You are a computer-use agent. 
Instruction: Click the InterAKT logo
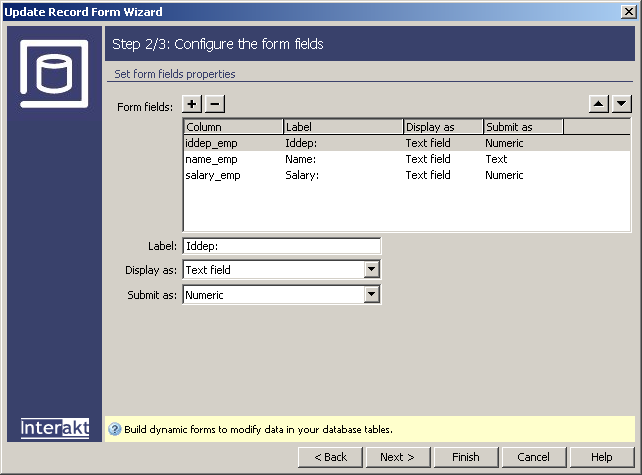pos(55,427)
